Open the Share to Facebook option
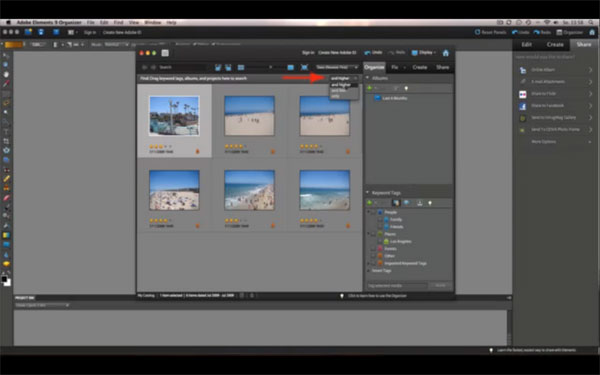 pyautogui.click(x=555, y=106)
